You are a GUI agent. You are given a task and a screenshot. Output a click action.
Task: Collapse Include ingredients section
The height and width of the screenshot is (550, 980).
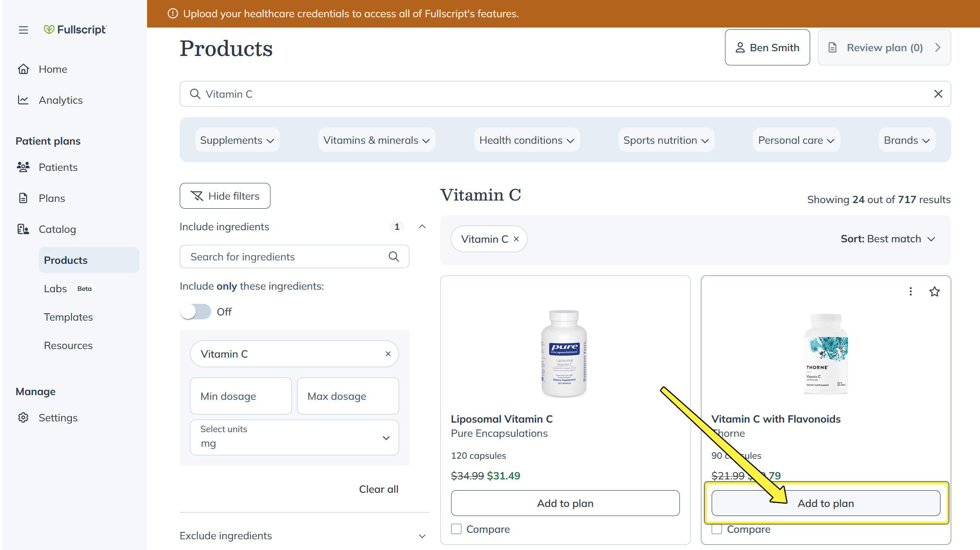422,227
